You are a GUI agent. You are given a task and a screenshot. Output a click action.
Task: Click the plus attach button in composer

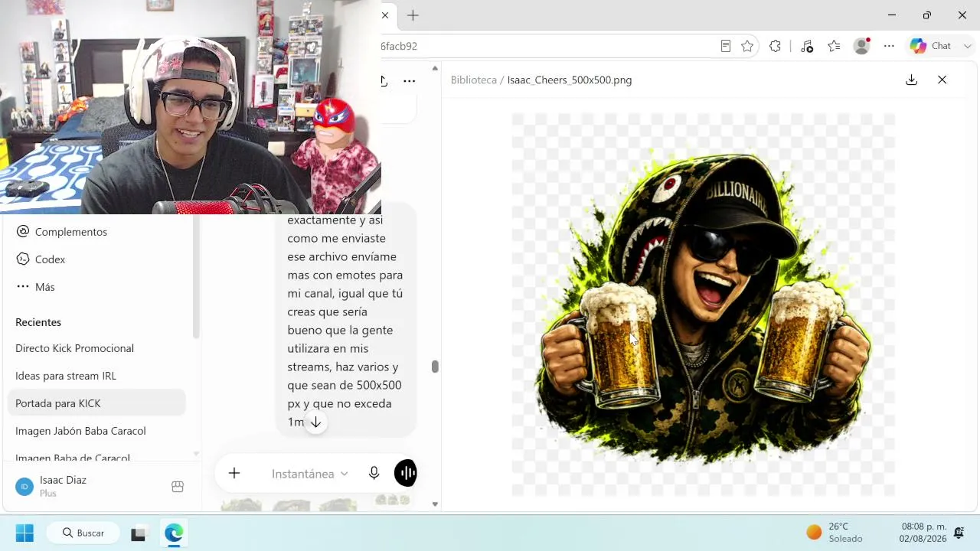234,474
